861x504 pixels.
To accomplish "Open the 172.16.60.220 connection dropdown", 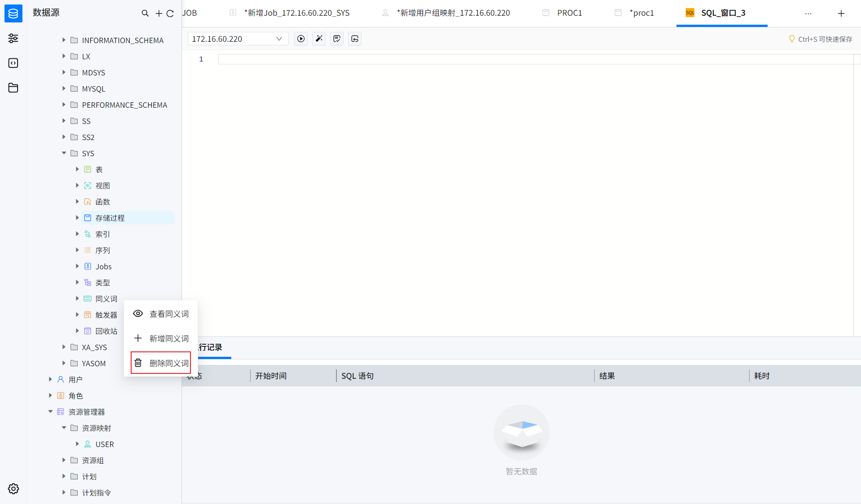I will tap(238, 39).
